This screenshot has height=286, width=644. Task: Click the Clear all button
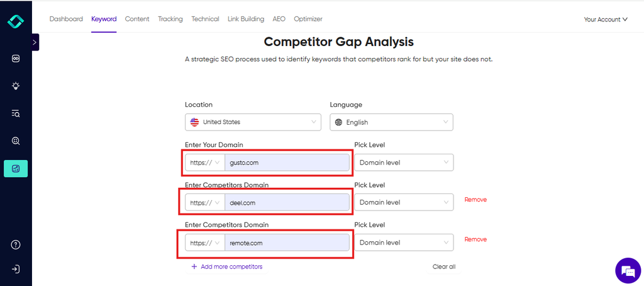[x=444, y=266]
